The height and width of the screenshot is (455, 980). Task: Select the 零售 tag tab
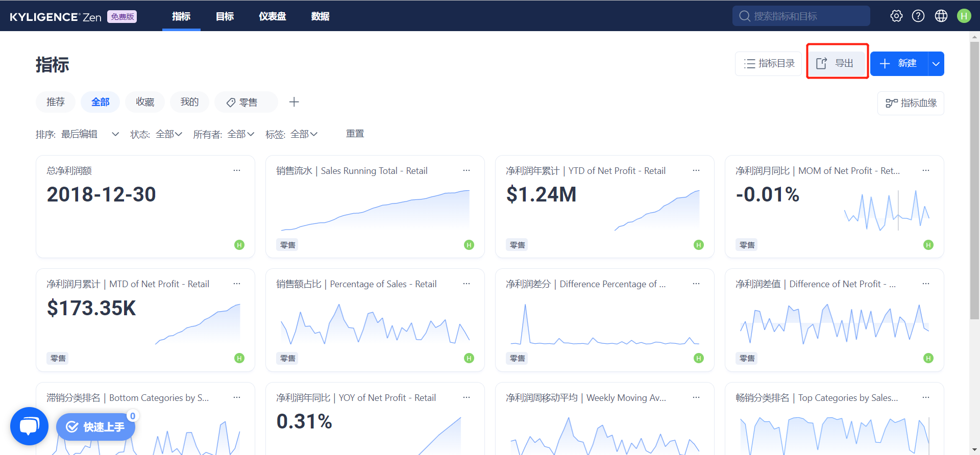pos(246,102)
